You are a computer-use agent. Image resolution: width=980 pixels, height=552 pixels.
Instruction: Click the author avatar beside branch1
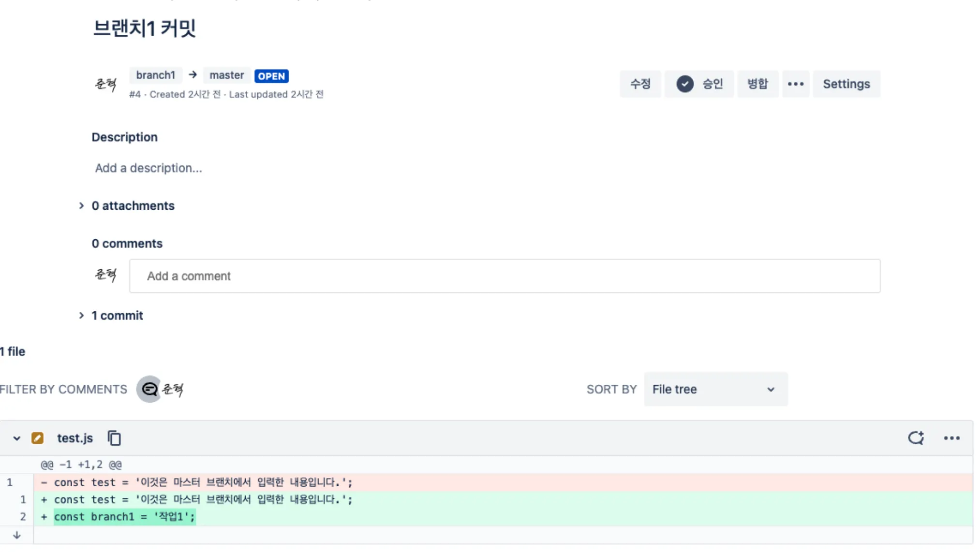point(105,84)
